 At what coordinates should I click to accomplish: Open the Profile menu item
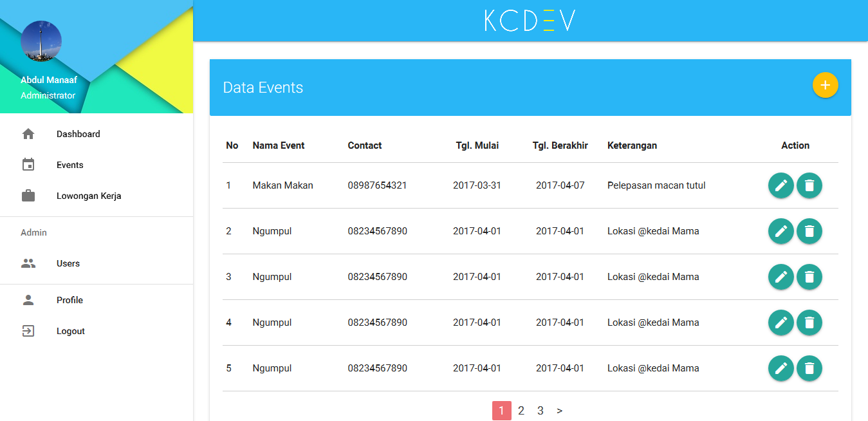tap(97, 300)
